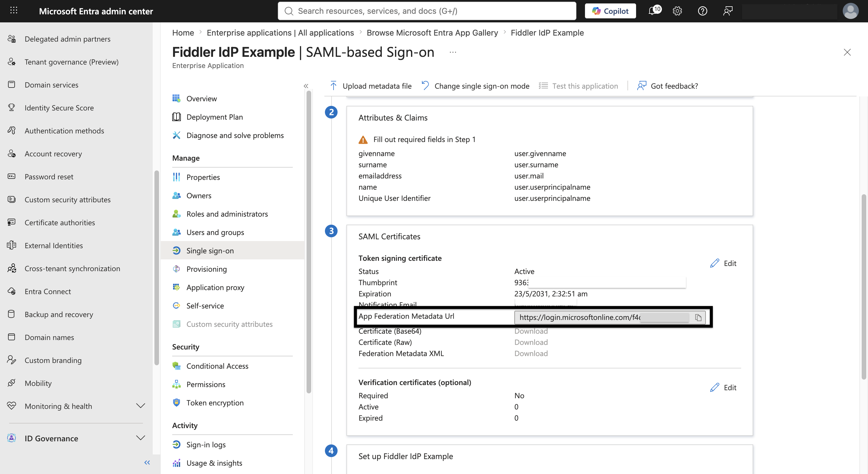Image resolution: width=868 pixels, height=474 pixels.
Task: Download Federation Metadata XML
Action: pyautogui.click(x=531, y=353)
